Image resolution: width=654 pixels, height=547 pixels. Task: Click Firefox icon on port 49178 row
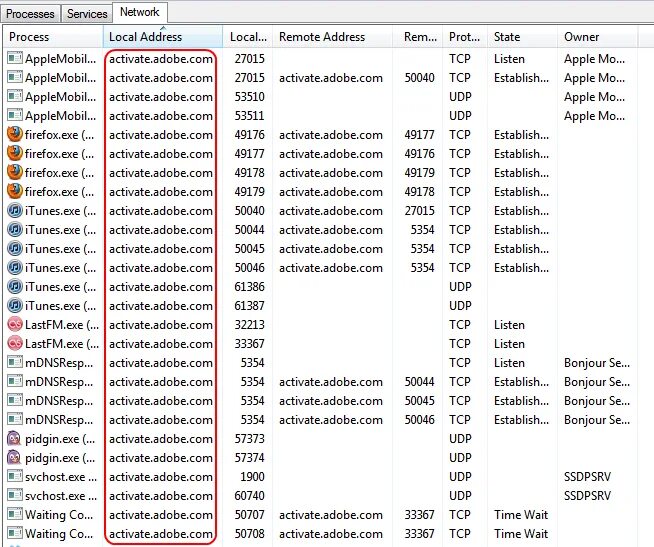point(15,172)
